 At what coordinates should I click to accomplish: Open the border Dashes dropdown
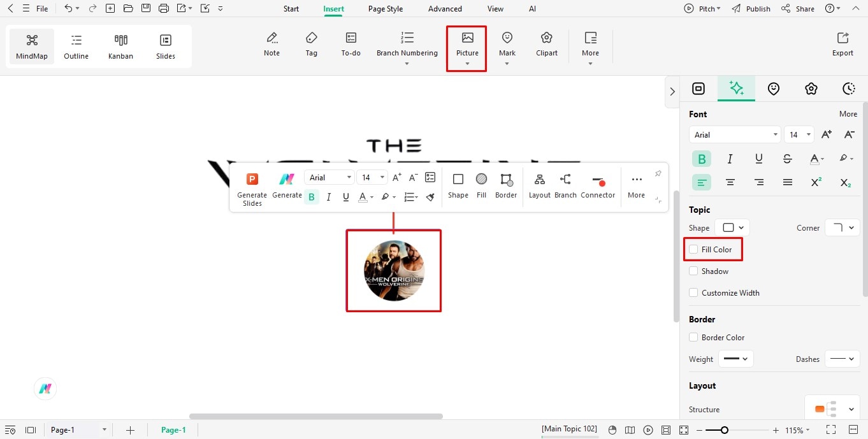[x=843, y=359]
